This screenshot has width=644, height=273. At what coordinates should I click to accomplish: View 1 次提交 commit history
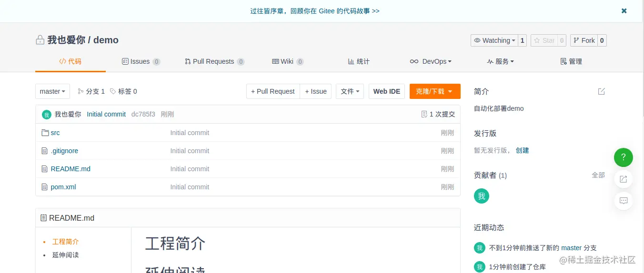pos(438,114)
